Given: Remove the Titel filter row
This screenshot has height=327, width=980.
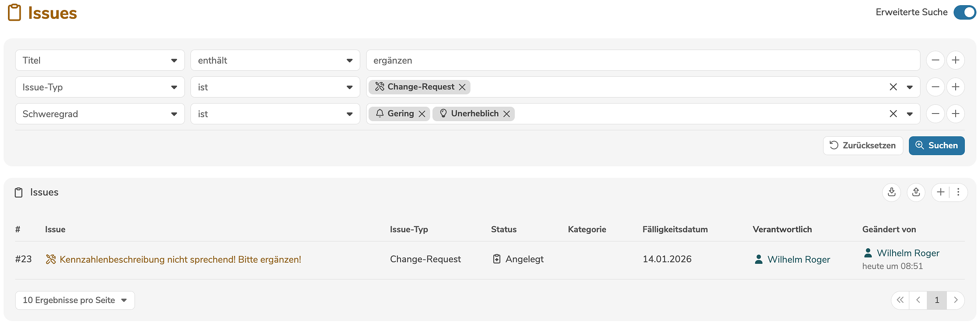Looking at the screenshot, I should click(x=935, y=60).
